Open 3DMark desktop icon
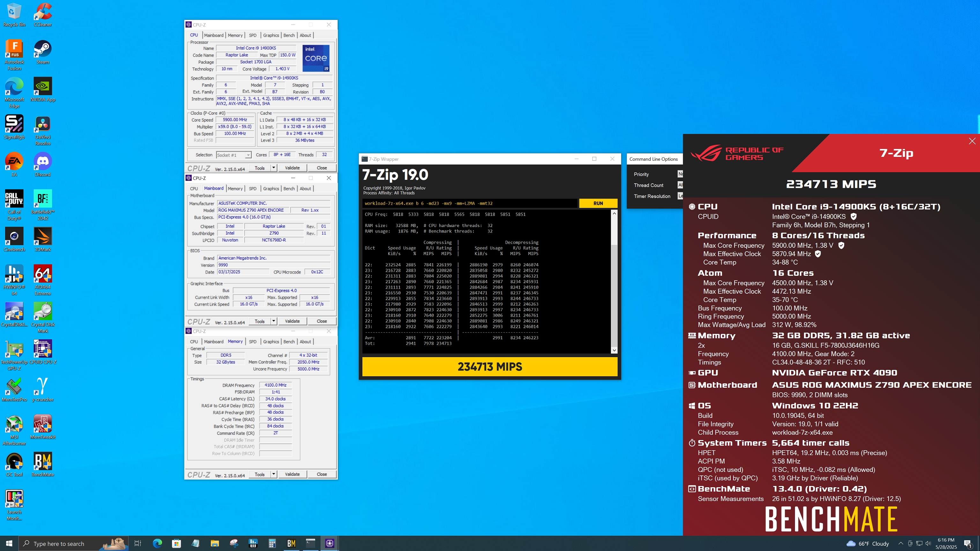 [x=43, y=239]
